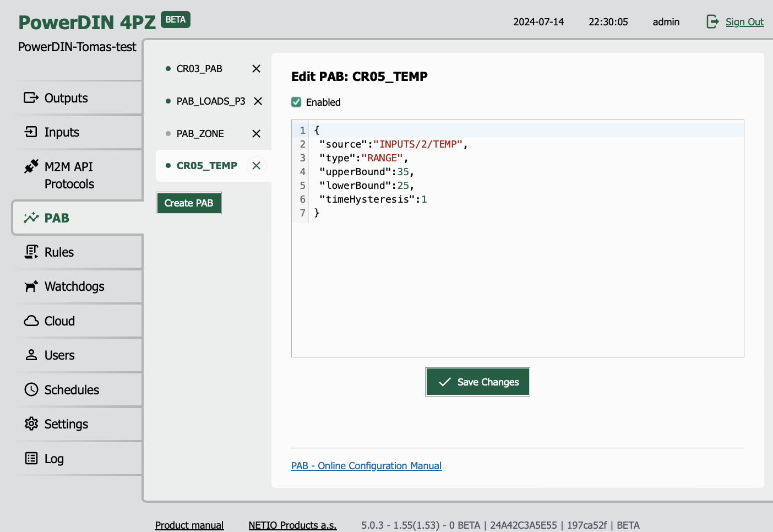773x532 pixels.
Task: Click the date 2024-07-14
Action: [538, 22]
